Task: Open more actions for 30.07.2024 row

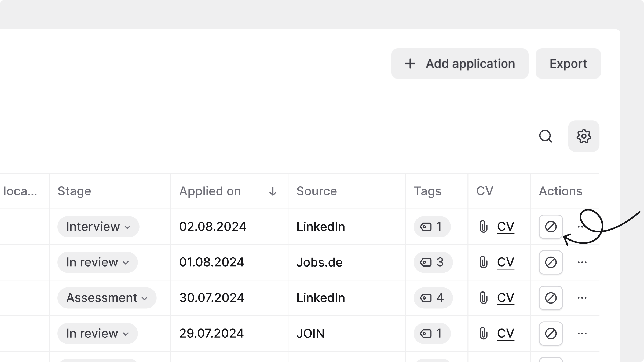Action: click(x=582, y=298)
